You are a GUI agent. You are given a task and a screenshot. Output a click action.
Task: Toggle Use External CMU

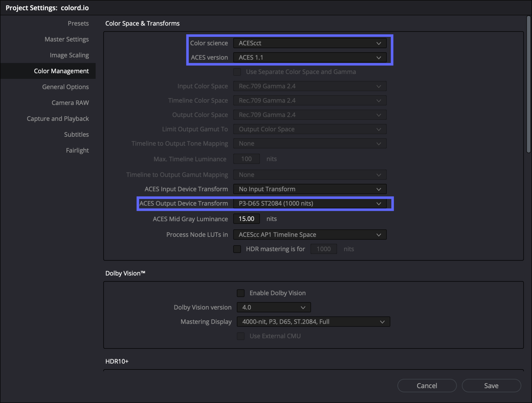(240, 336)
